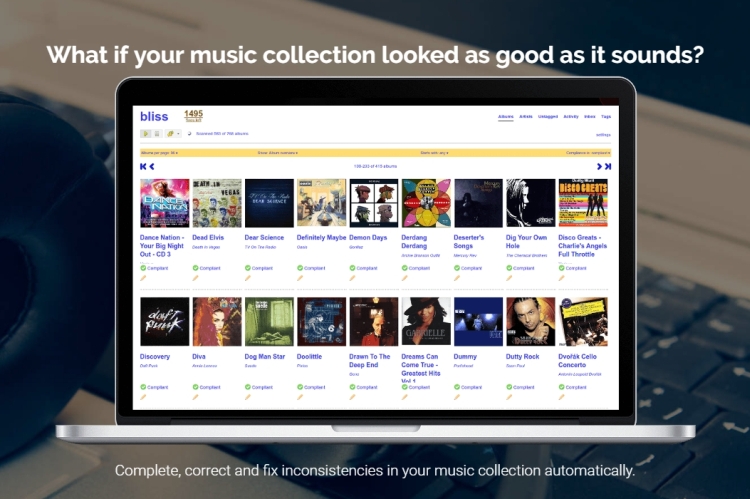Open the Dummy album cover thumbnail

coord(478,322)
